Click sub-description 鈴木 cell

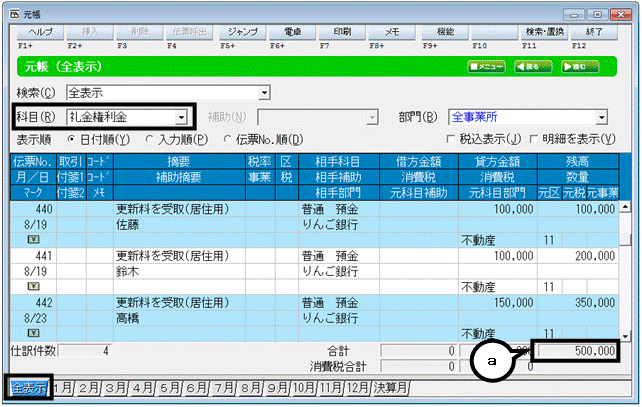point(179,271)
